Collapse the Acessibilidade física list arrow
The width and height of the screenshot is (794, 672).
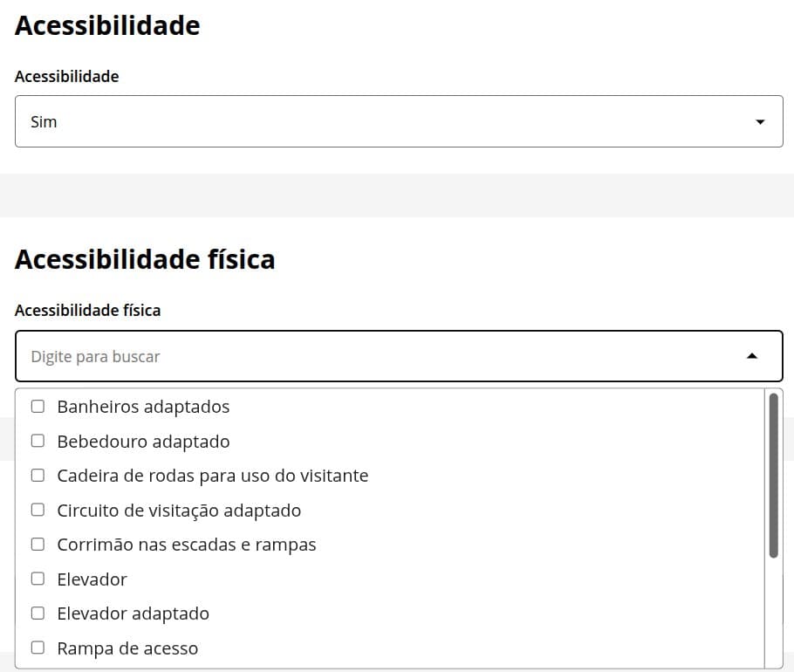click(x=752, y=356)
